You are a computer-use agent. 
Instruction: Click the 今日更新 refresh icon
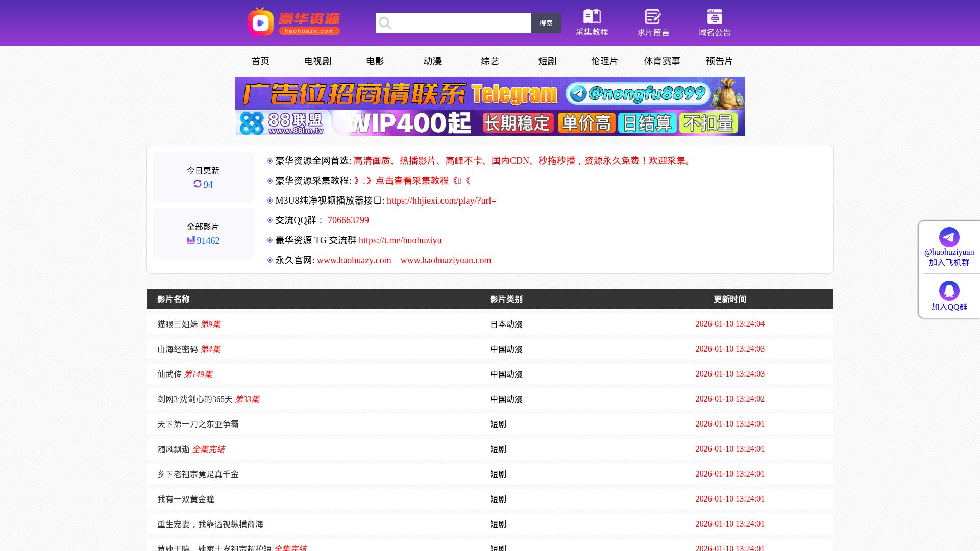[198, 184]
